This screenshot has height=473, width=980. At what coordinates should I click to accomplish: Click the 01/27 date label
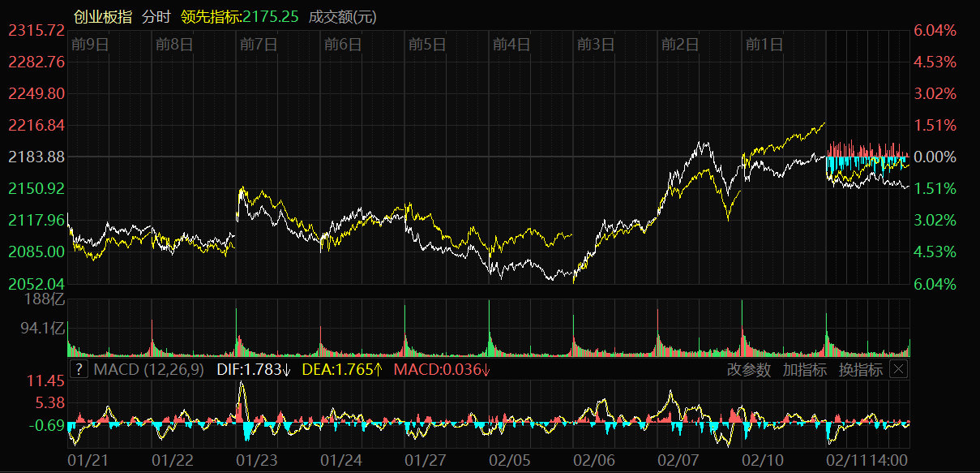(x=425, y=461)
